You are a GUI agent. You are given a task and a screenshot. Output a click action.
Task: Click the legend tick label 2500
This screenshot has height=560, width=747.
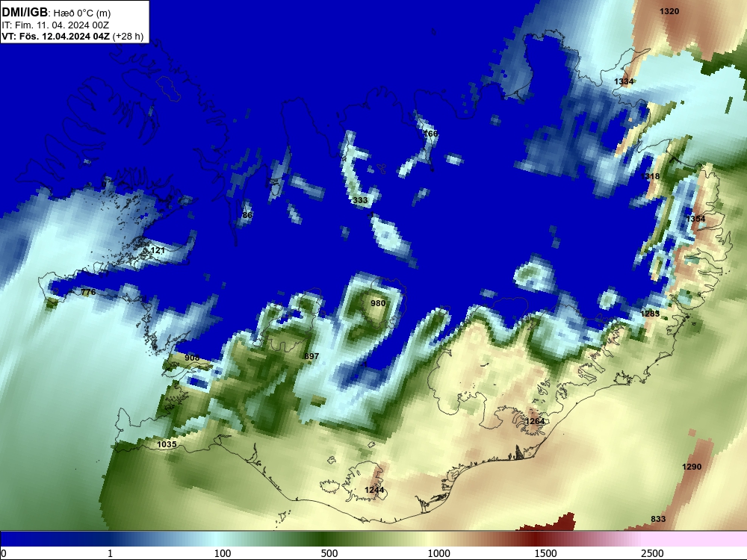click(652, 553)
